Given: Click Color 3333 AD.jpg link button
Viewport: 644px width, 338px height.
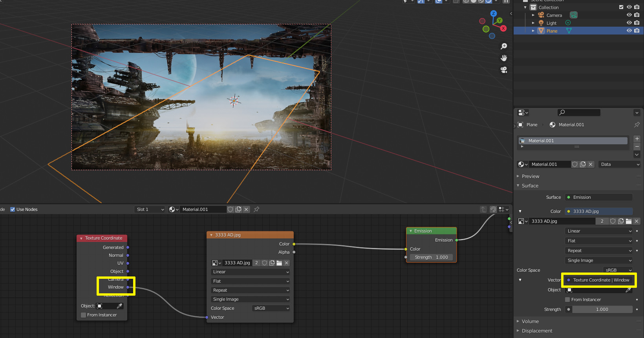Looking at the screenshot, I should 598,211.
